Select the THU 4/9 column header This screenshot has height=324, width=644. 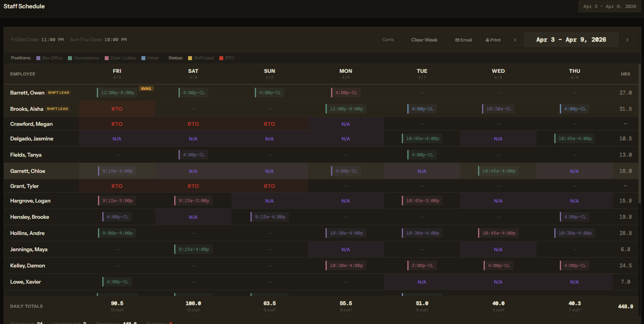[574, 74]
